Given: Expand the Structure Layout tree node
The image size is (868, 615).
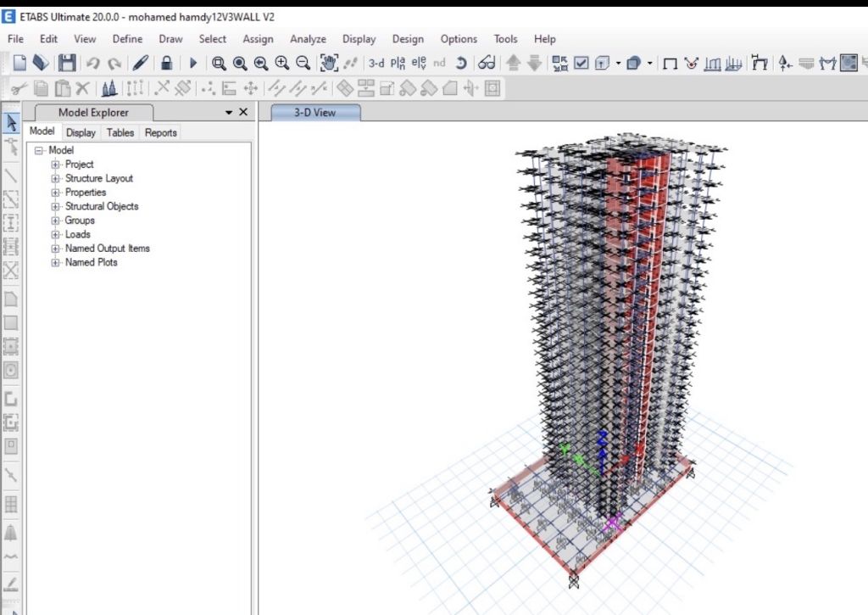Looking at the screenshot, I should pyautogui.click(x=56, y=178).
